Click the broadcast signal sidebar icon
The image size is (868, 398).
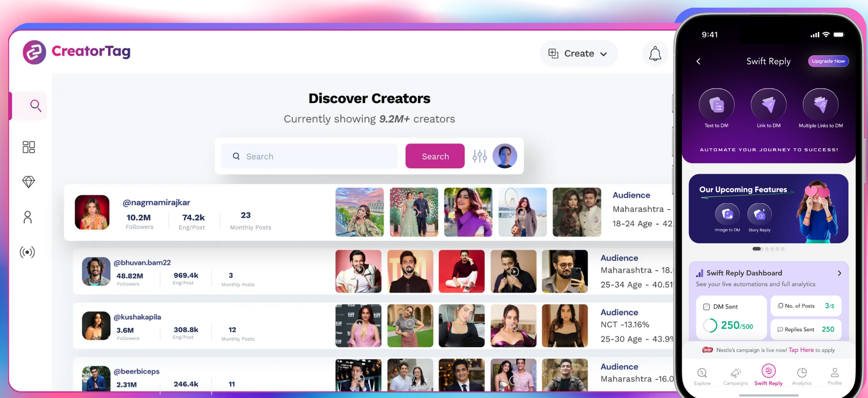[x=27, y=252]
